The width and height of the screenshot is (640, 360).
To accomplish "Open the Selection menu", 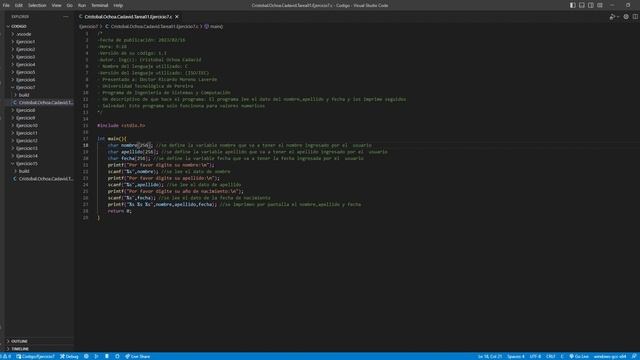I will pyautogui.click(x=37, y=5).
